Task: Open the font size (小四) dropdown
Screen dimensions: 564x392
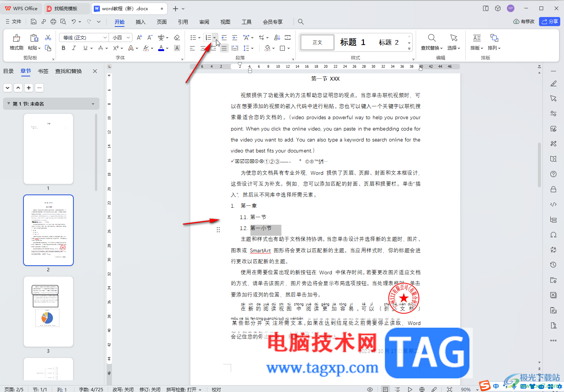Action: coord(128,37)
